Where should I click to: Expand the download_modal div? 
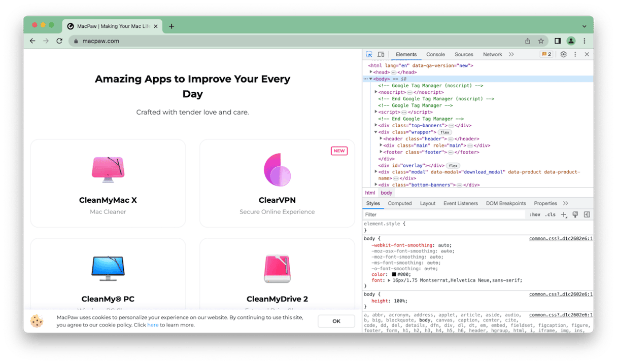coord(376,172)
